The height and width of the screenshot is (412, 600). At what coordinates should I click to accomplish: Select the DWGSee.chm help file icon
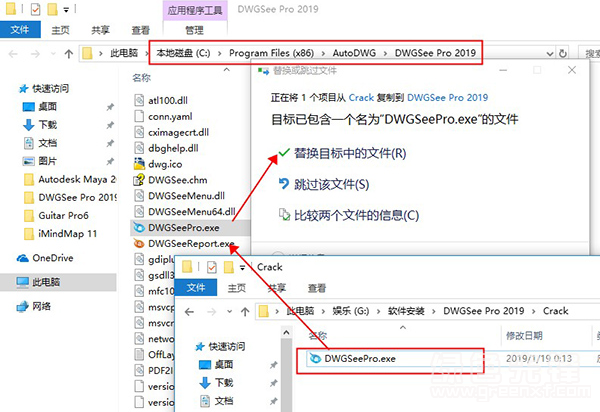[139, 180]
